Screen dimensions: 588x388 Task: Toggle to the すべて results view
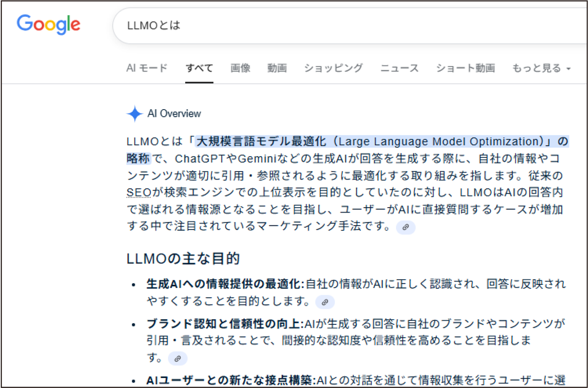[199, 69]
